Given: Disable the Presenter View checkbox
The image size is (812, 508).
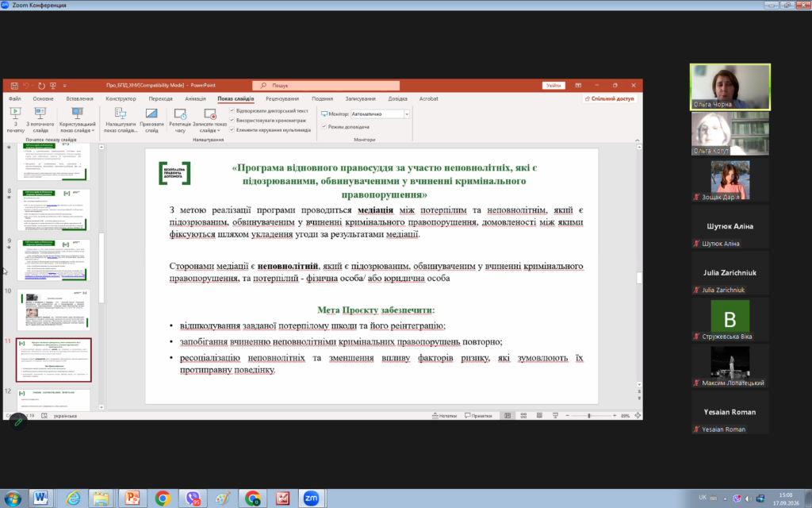Looking at the screenshot, I should [324, 126].
